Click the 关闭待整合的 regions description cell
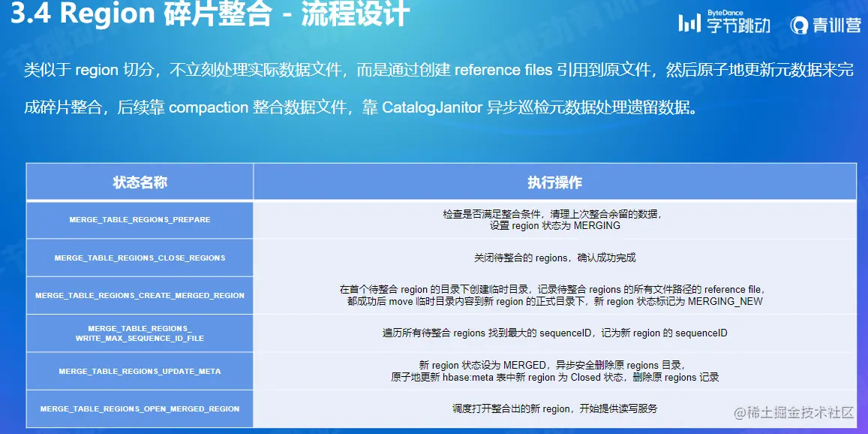Screen dimensions: 868x434 tap(554, 258)
